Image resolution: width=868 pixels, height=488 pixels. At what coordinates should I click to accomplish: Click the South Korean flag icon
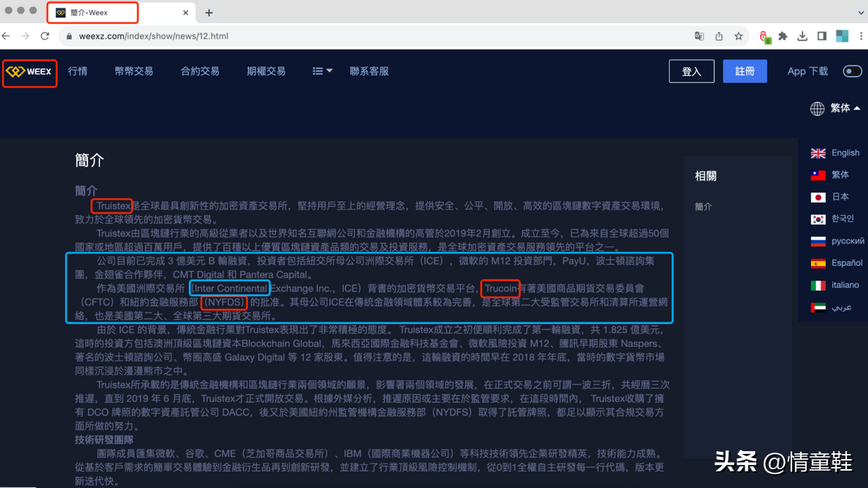click(x=818, y=219)
